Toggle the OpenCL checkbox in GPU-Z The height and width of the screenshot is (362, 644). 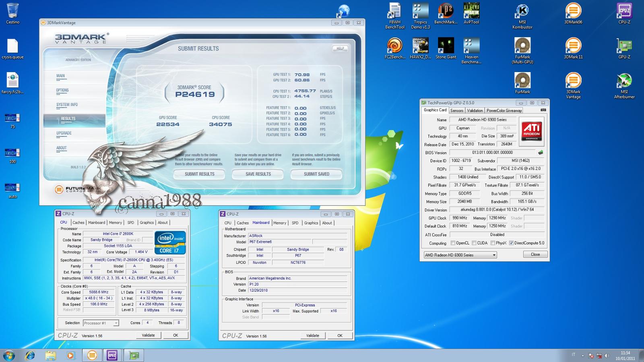(453, 243)
